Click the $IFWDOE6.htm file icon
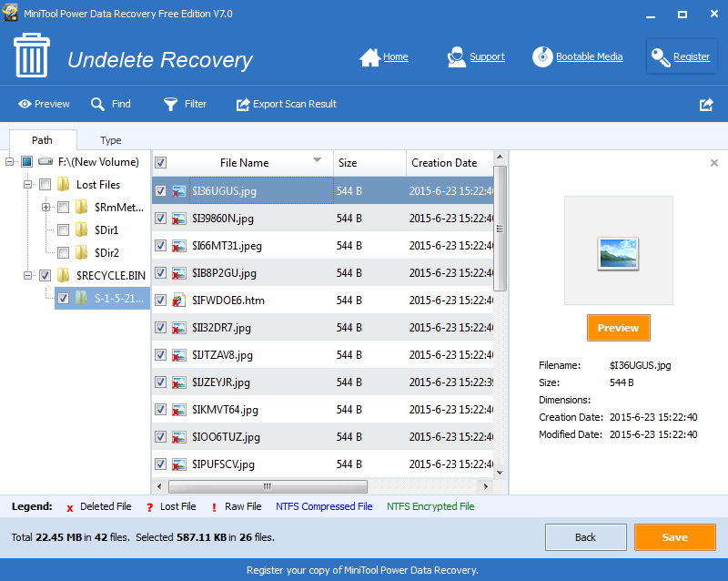 tap(178, 301)
